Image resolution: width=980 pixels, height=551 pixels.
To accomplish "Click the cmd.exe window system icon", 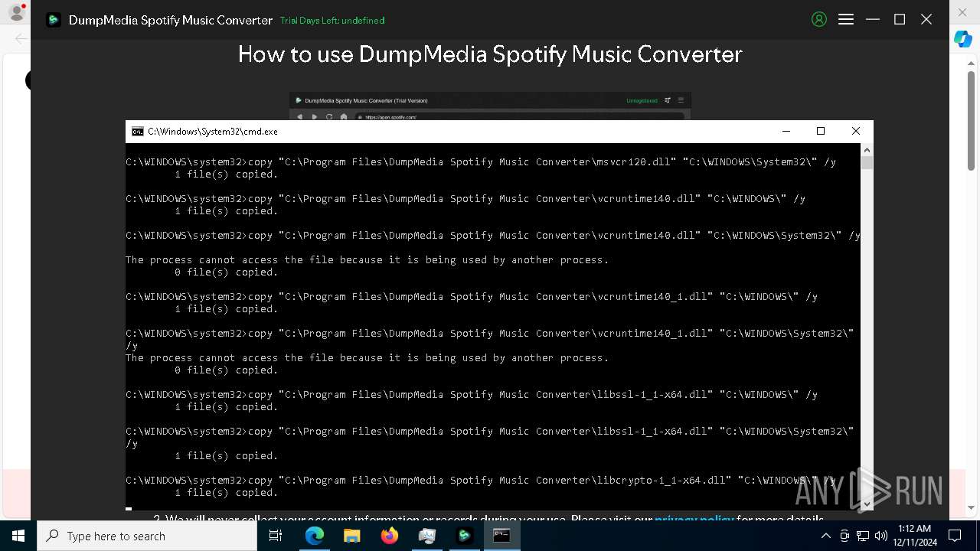I will (138, 132).
